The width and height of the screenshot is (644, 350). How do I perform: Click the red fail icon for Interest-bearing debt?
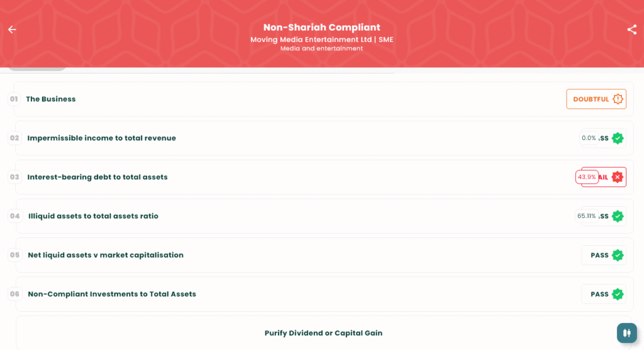618,177
